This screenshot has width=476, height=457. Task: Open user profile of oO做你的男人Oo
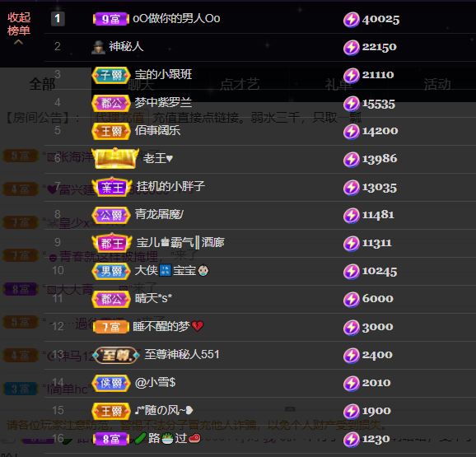[x=176, y=19]
